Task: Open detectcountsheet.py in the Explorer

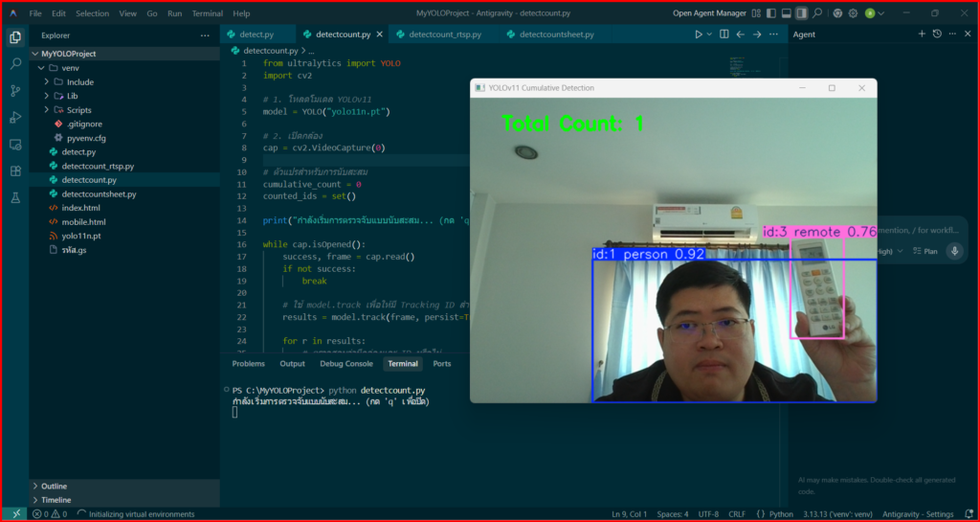Action: 99,193
